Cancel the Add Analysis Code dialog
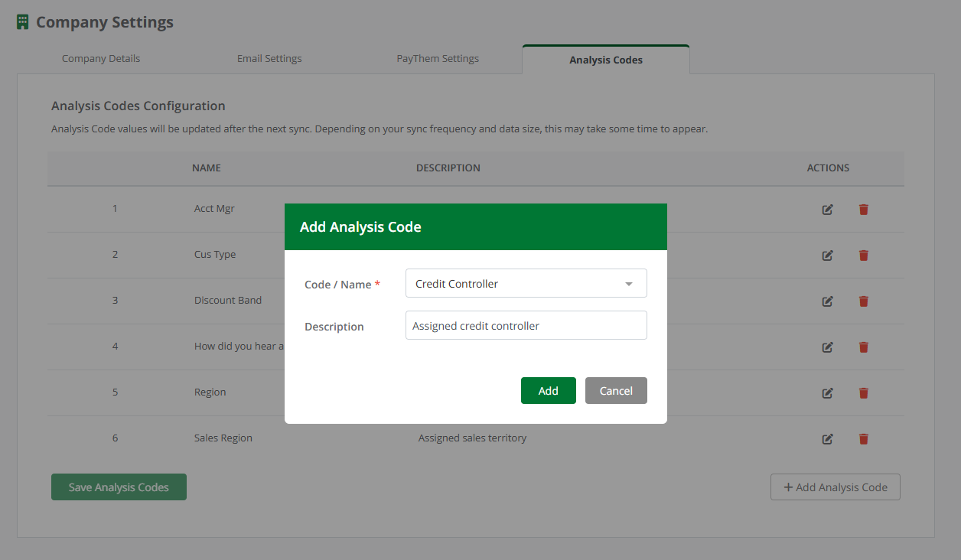 tap(616, 390)
